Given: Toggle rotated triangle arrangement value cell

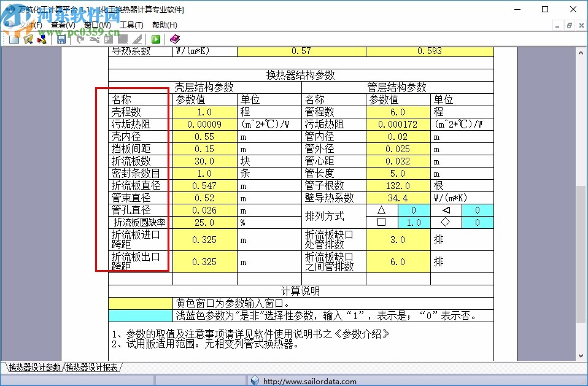Looking at the screenshot, I should click(x=478, y=210).
